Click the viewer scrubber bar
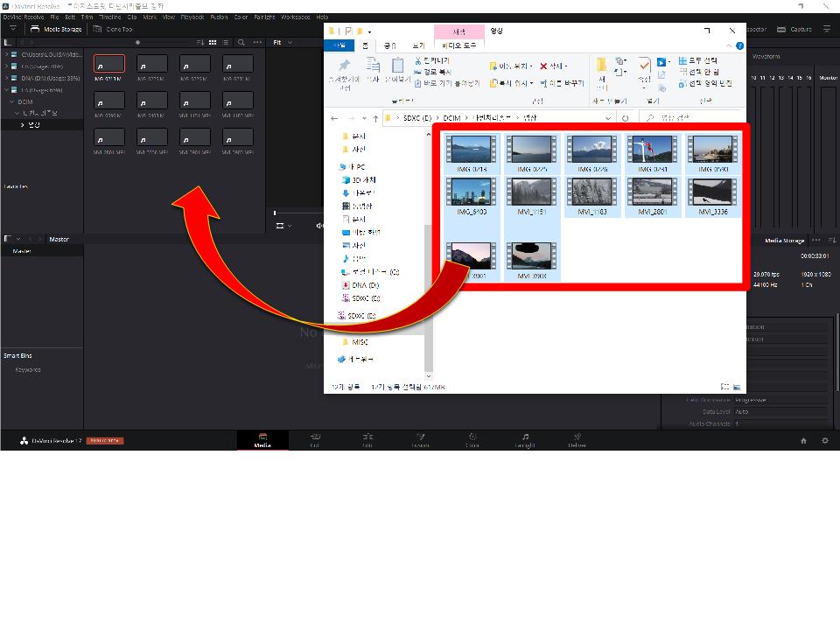Image resolution: width=840 pixels, height=630 pixels. [x=297, y=213]
